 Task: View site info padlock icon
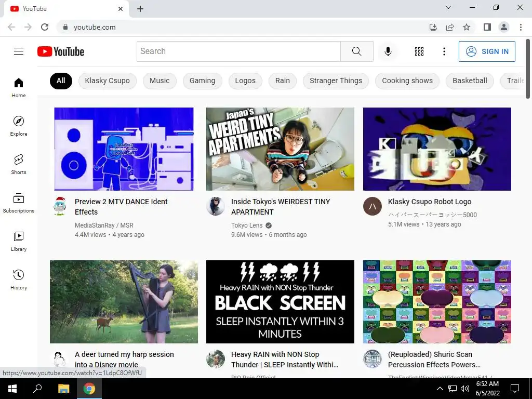[x=65, y=27]
